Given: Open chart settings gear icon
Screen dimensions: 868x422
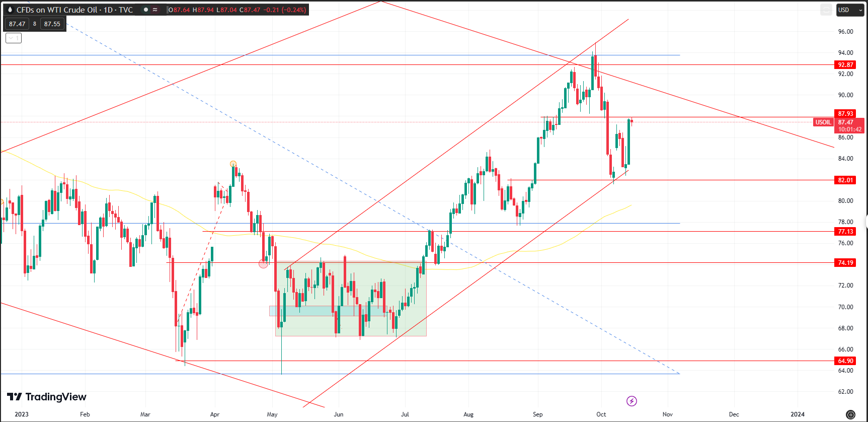Looking at the screenshot, I should pyautogui.click(x=850, y=414).
